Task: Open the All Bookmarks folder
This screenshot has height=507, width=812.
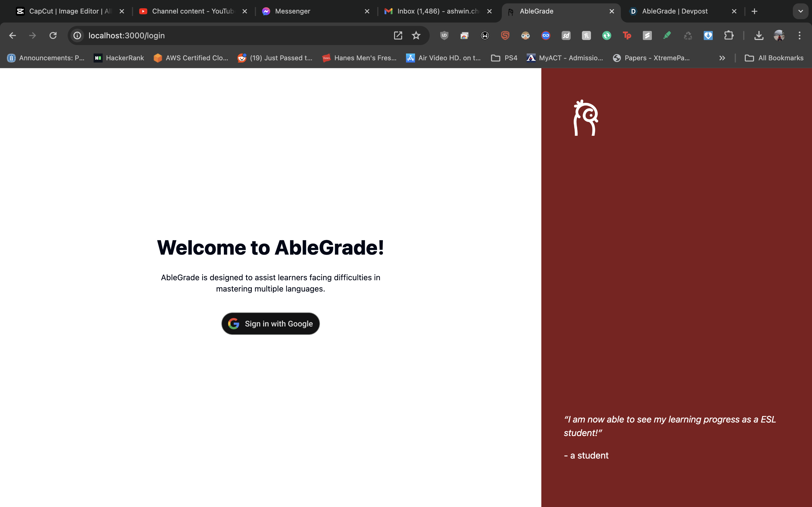Action: point(774,58)
